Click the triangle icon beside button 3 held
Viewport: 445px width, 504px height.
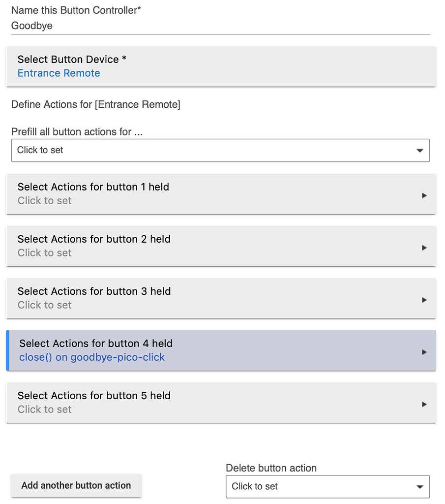(x=424, y=300)
